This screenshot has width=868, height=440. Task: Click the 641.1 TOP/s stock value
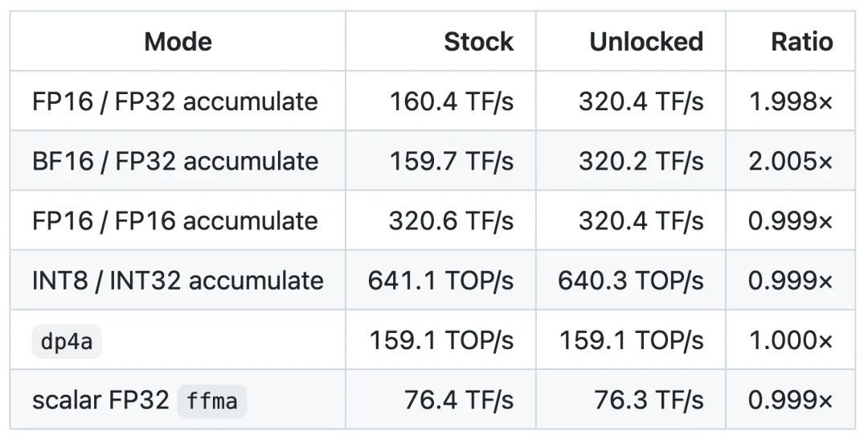tap(441, 281)
